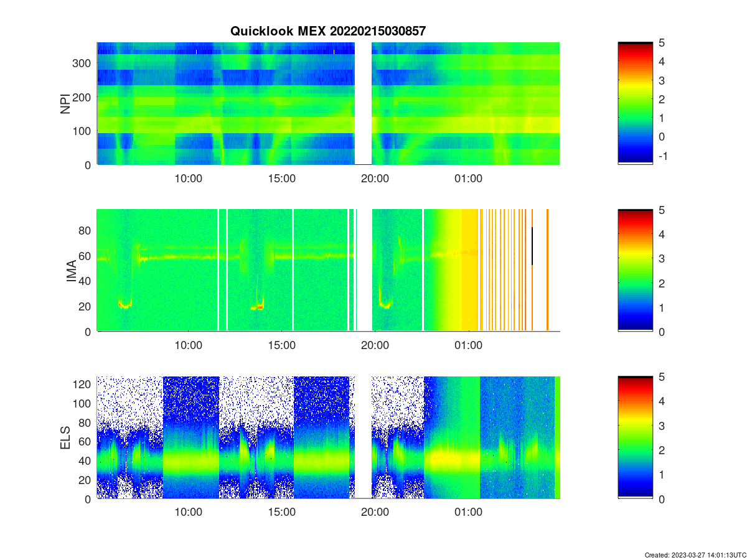
Task: Click the black vertical bar in IMA plot
Action: pos(532,246)
